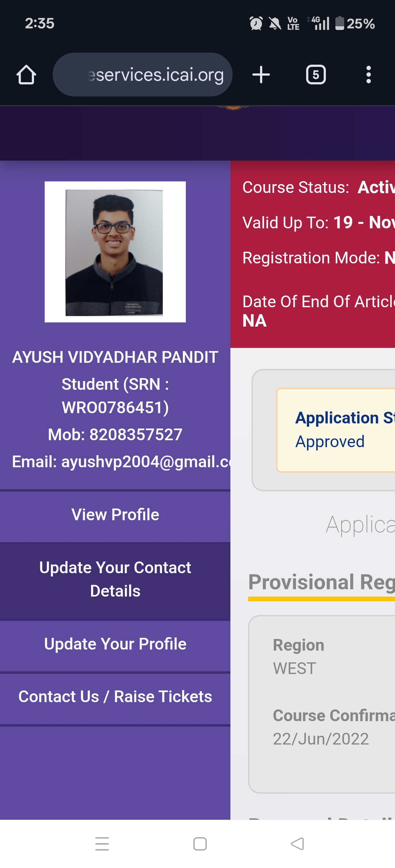Tap the Region WEST details card
The height and width of the screenshot is (868, 395).
tap(322, 704)
